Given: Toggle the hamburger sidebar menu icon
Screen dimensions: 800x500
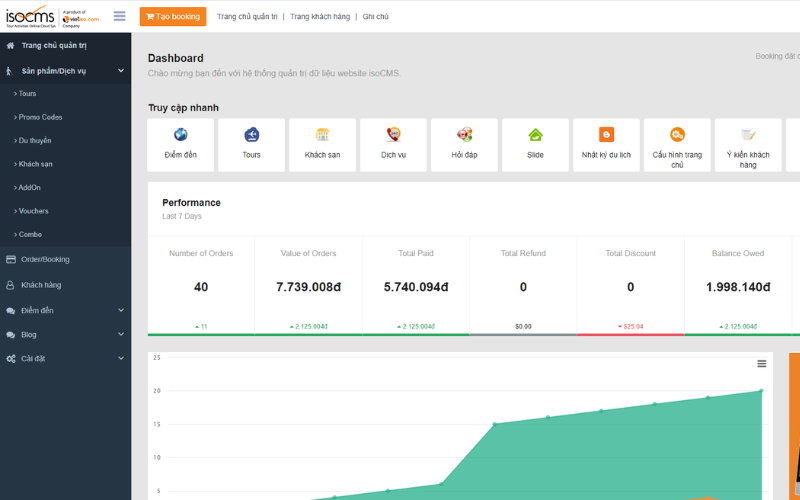Looking at the screenshot, I should (x=119, y=16).
